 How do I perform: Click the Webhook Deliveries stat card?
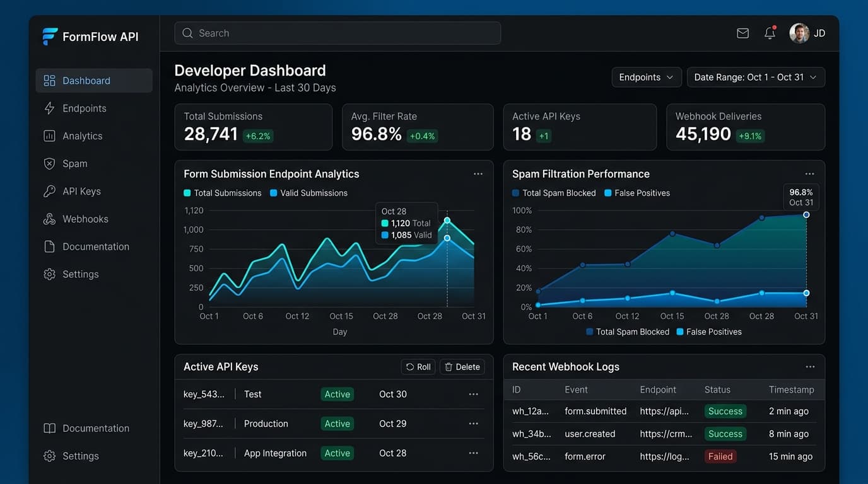click(746, 127)
